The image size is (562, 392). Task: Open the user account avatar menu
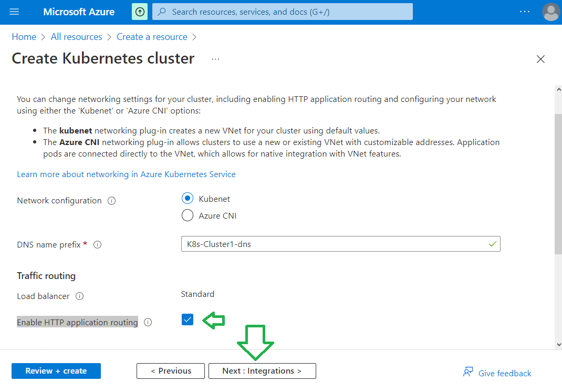coord(551,12)
